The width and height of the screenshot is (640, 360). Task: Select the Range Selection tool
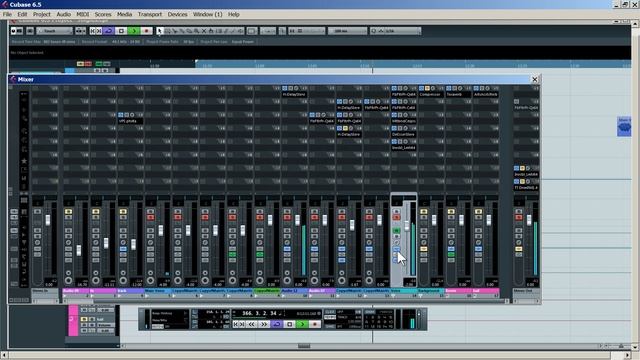tap(167, 31)
